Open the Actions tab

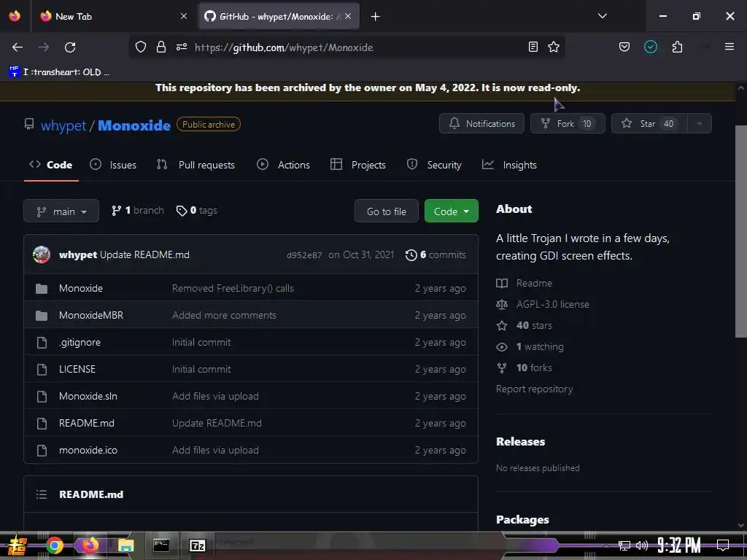284,165
